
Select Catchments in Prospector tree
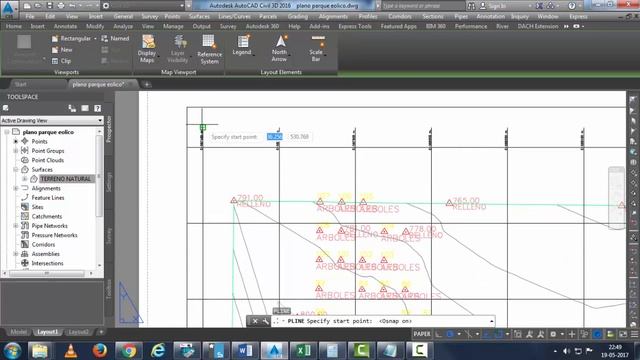[47, 216]
